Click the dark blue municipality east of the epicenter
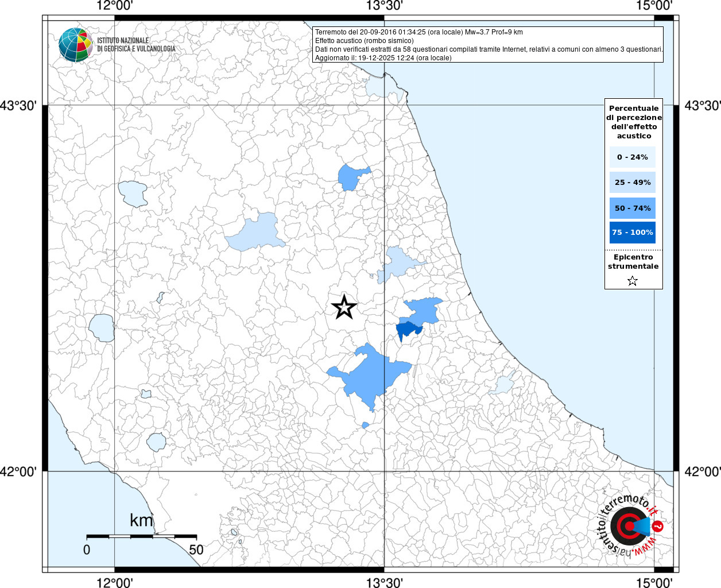 tap(408, 330)
